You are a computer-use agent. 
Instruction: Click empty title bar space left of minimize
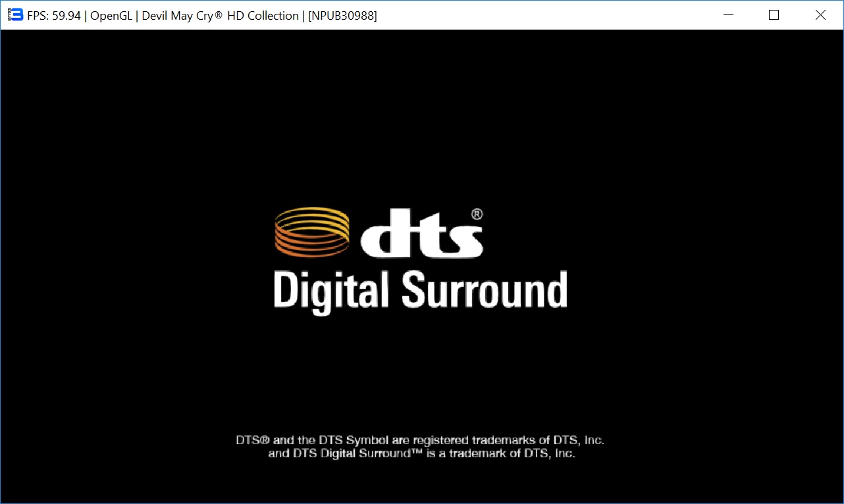click(x=560, y=15)
